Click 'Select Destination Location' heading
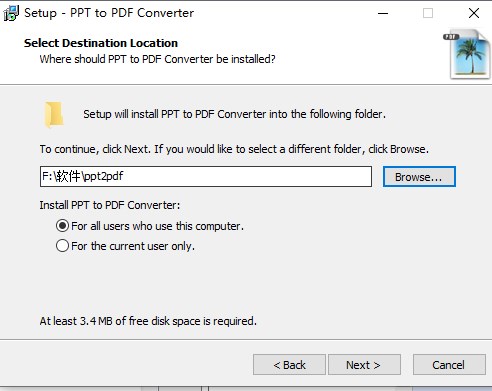 [x=101, y=43]
